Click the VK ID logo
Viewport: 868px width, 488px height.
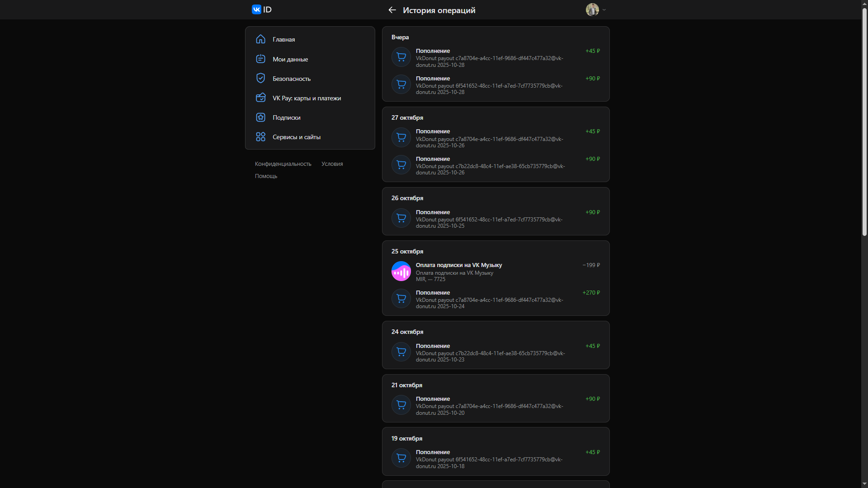tap(262, 9)
